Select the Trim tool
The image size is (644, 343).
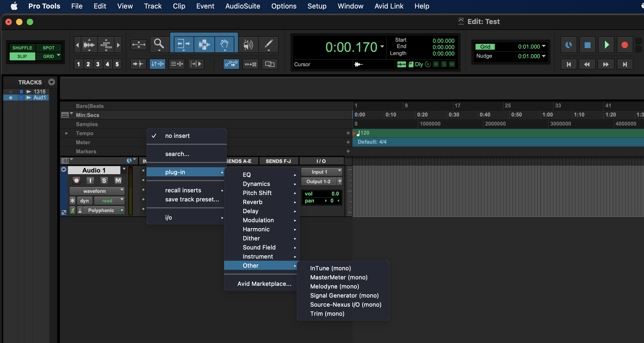pos(183,44)
